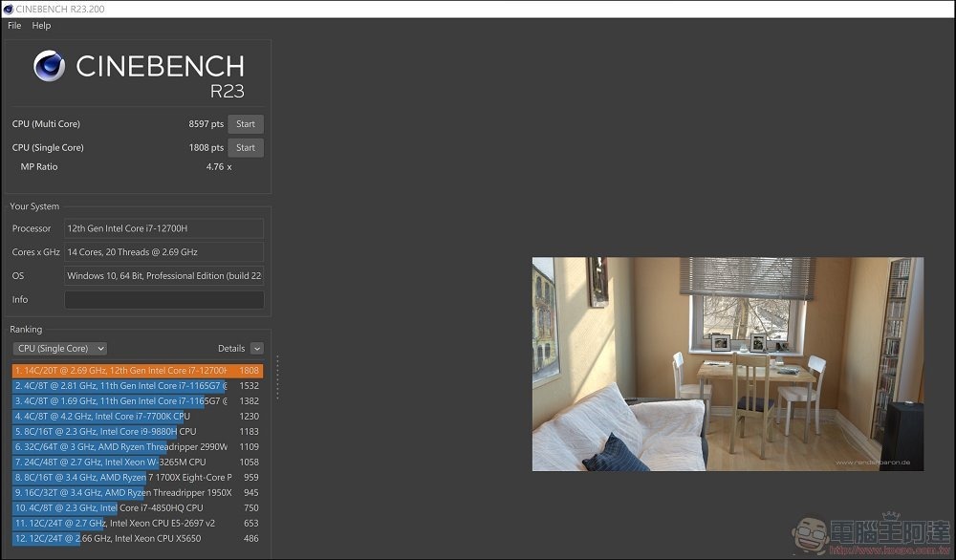Select ranking row 11 Xeon E5-2697 v2

pos(138,523)
